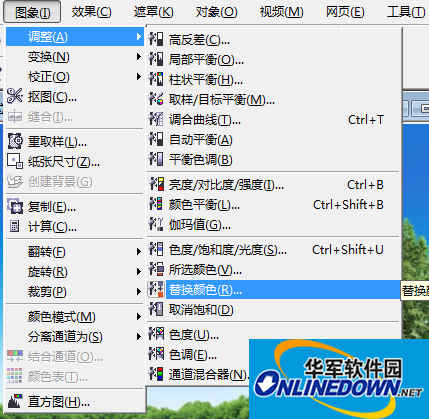The image size is (429, 419).
Task: Click the Channel Mixer icon (通道混合器)
Action: (x=156, y=374)
